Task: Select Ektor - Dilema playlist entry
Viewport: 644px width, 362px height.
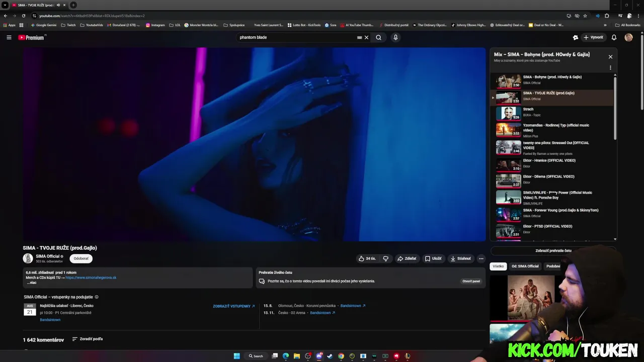Action: [x=552, y=180]
